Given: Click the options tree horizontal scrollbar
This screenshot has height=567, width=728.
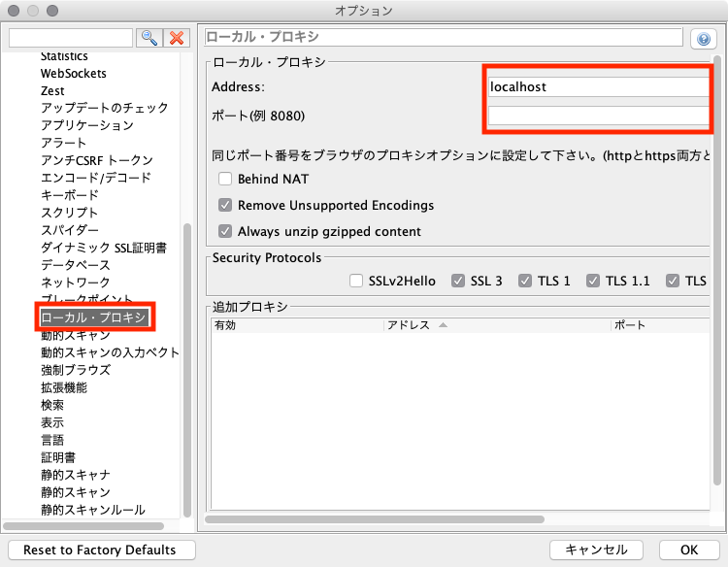Looking at the screenshot, I should [83, 526].
